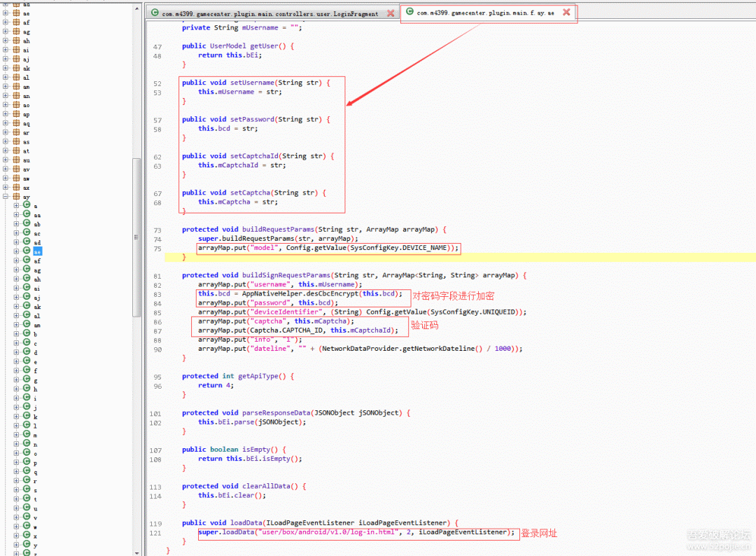This screenshot has height=556, width=756.
Task: Select class am in the tree
Action: coord(38,325)
